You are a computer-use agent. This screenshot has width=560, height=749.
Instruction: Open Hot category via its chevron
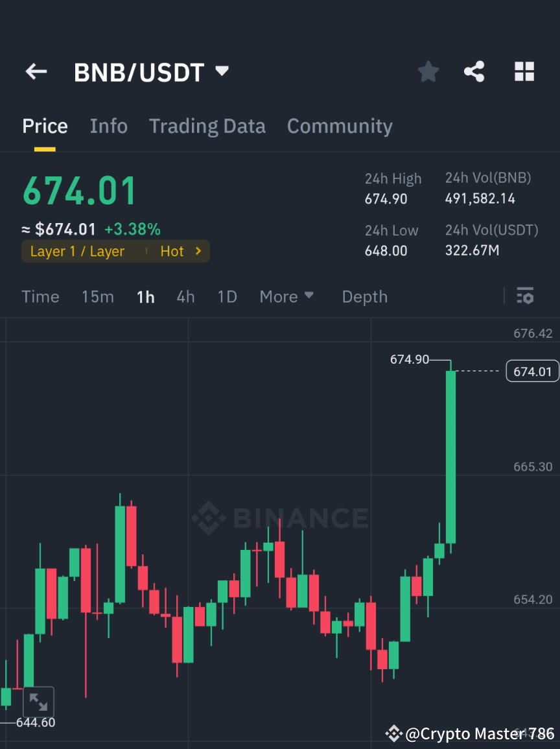coord(199,251)
